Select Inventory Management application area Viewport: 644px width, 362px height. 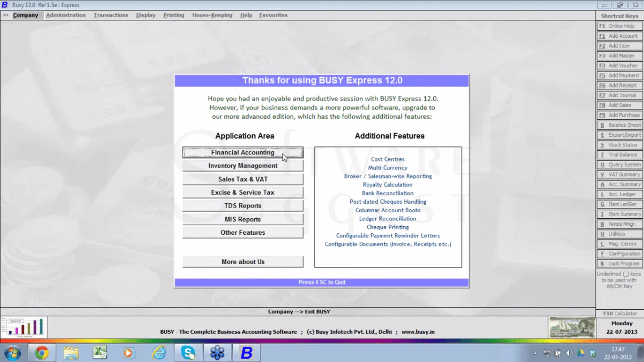click(x=243, y=165)
